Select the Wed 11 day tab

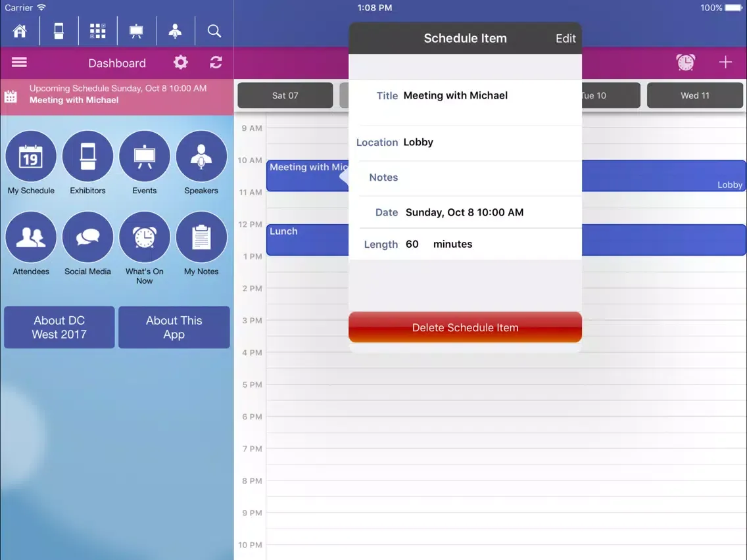pyautogui.click(x=694, y=95)
